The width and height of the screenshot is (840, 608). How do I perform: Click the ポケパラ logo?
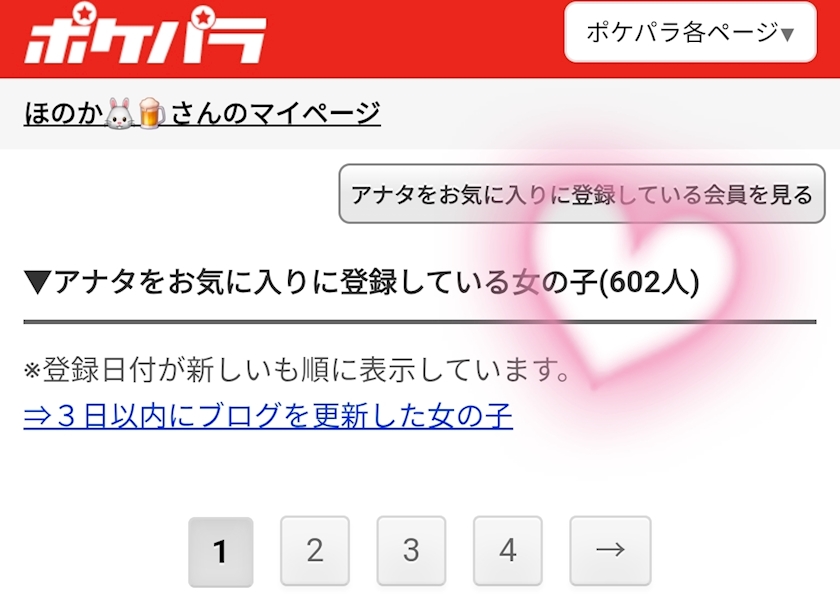145,34
